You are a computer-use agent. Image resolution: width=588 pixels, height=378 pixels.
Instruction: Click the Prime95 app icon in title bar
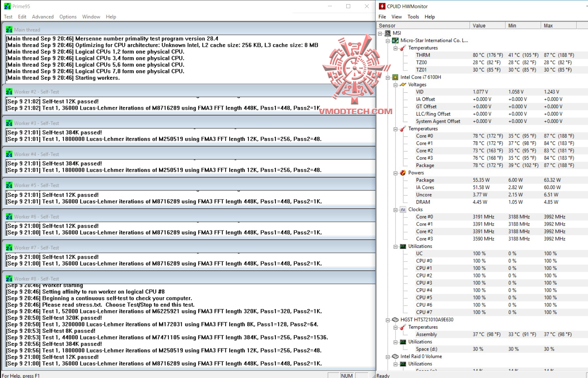click(7, 6)
